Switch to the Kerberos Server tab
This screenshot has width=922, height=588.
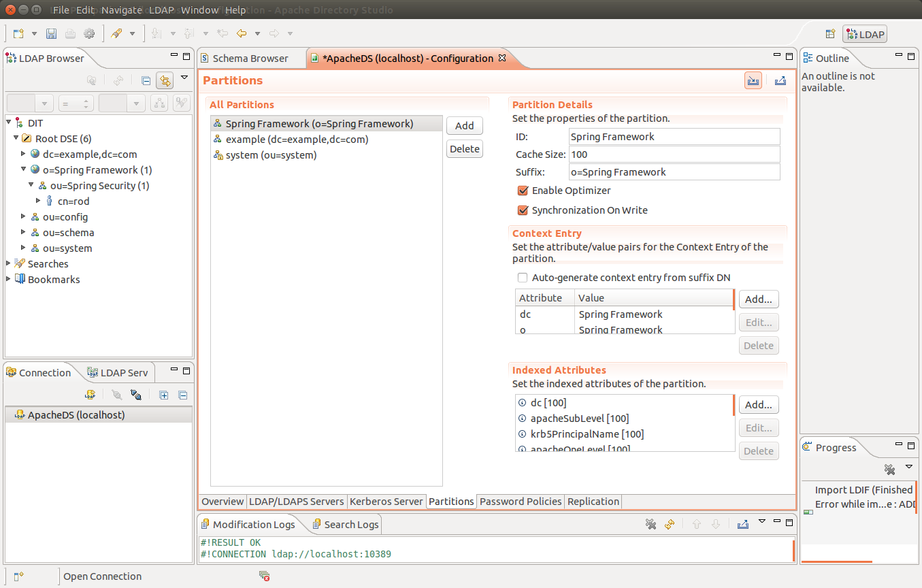tap(386, 501)
